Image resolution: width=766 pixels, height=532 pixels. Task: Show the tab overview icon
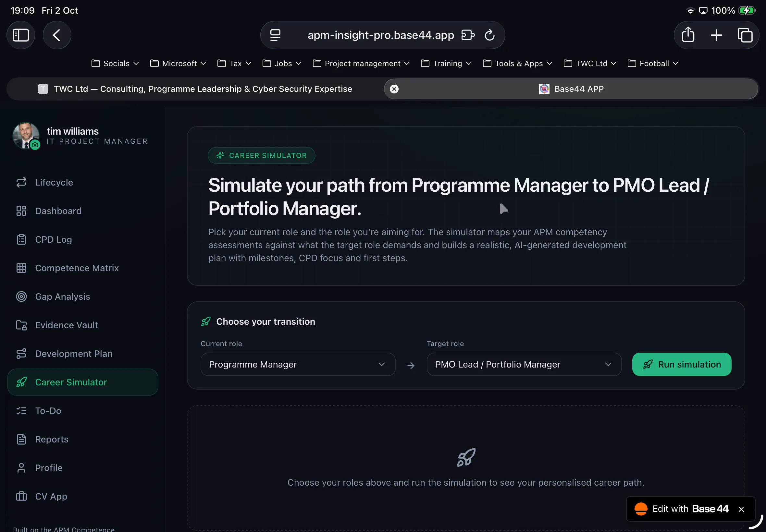pos(745,35)
